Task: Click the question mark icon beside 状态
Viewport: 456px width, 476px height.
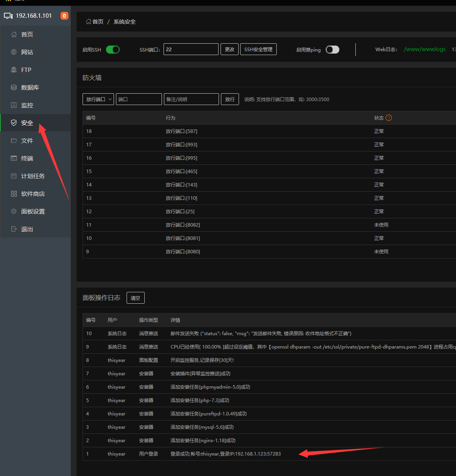Action: point(389,118)
